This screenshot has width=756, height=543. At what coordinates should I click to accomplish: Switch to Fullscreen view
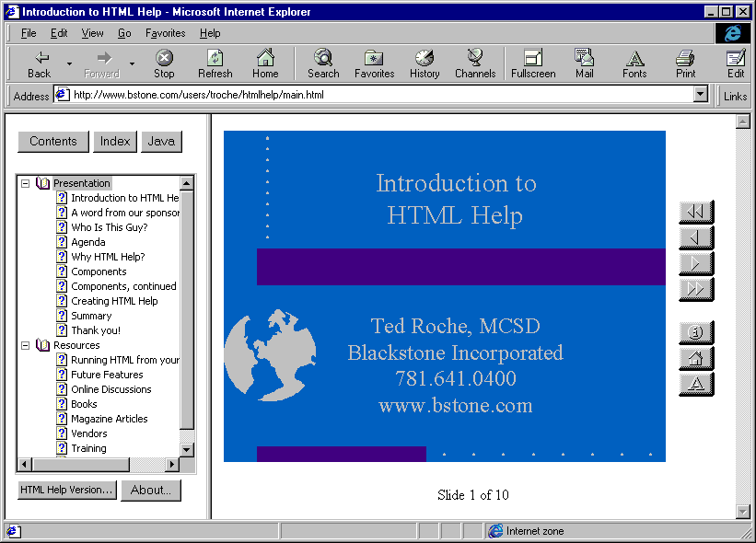(532, 64)
